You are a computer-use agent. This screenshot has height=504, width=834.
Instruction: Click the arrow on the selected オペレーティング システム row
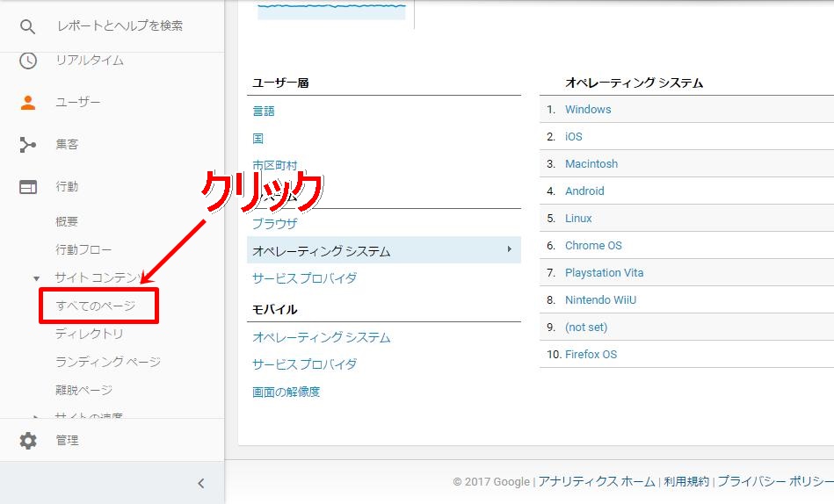tap(510, 248)
